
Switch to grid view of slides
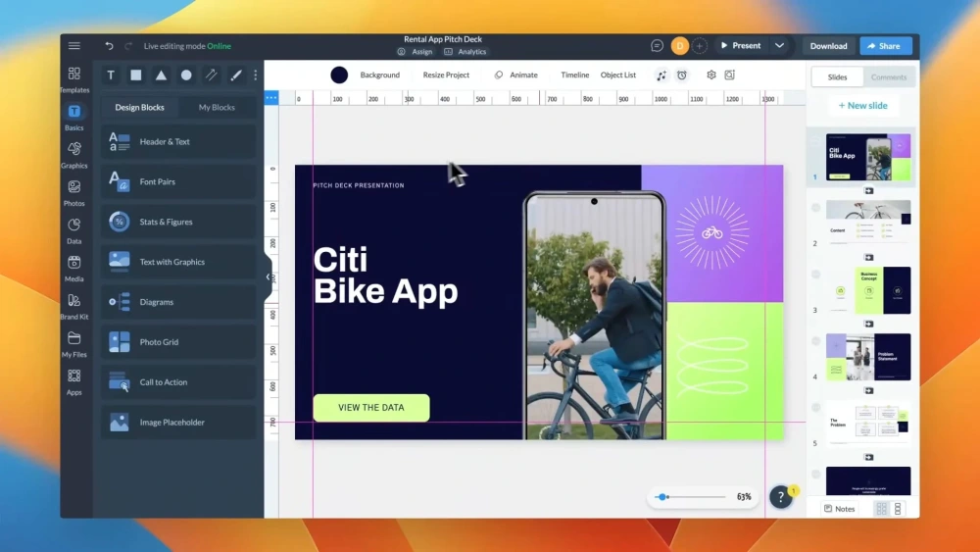[x=881, y=509]
